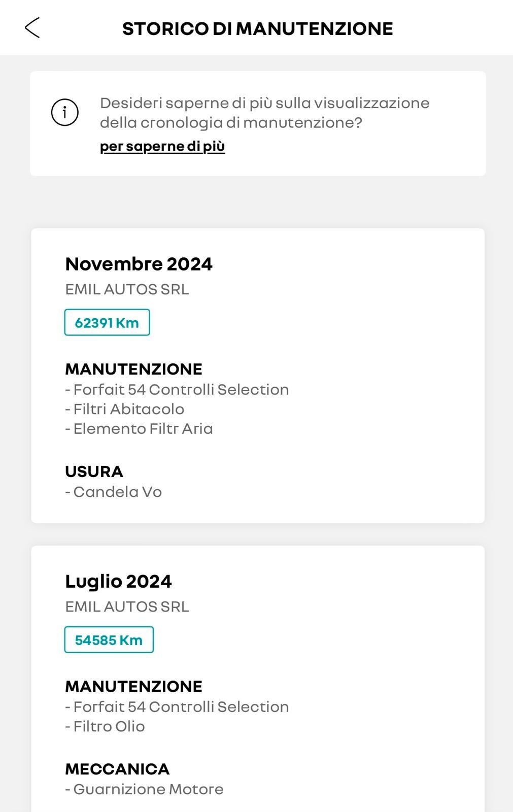Tap the circled info icon
This screenshot has height=812, width=513.
tap(65, 112)
